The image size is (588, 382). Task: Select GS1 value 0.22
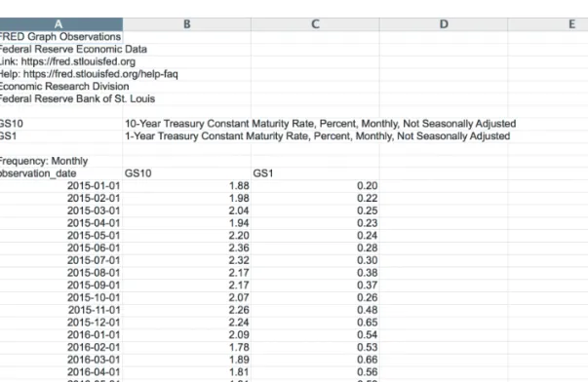[x=315, y=198]
